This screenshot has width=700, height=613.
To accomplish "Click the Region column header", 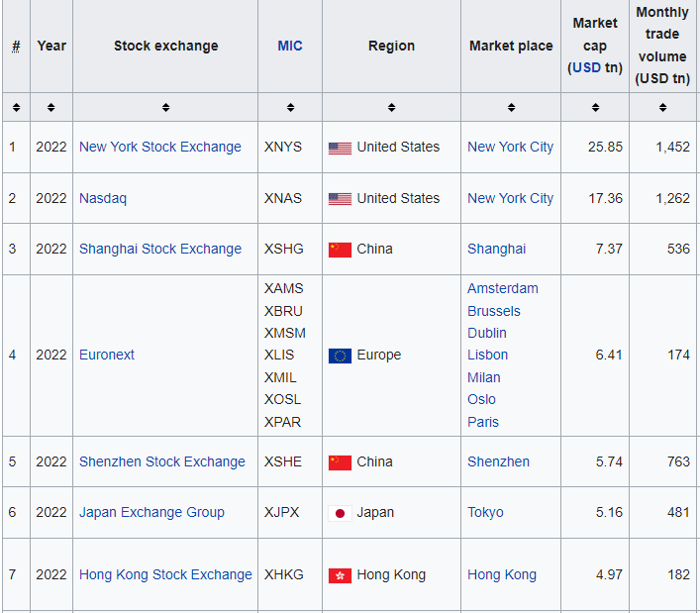I will click(x=391, y=46).
